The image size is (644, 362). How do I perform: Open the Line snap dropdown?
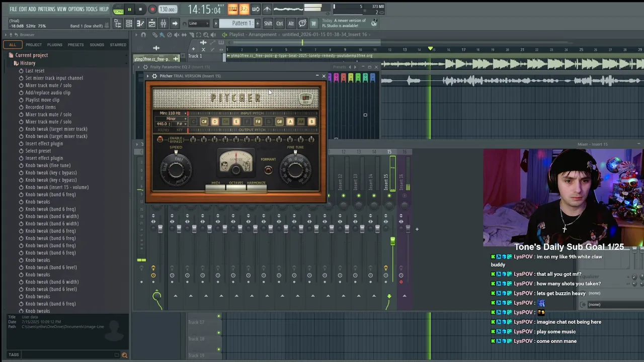(199, 24)
